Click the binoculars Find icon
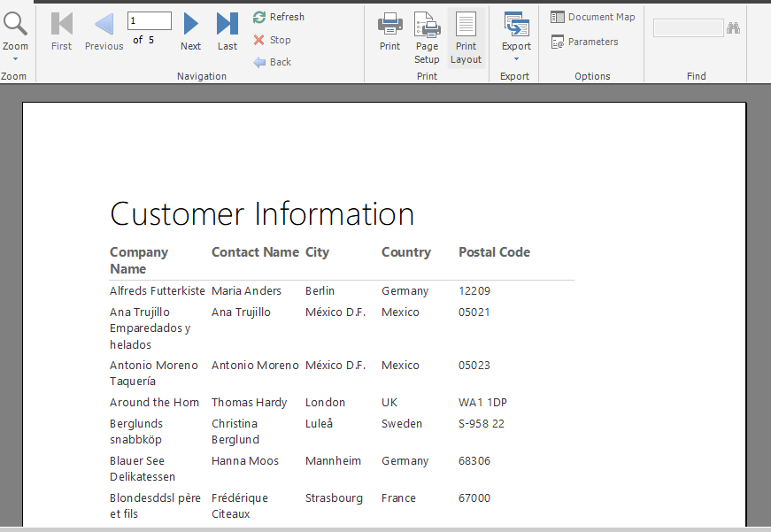This screenshot has height=532, width=771. click(x=733, y=28)
